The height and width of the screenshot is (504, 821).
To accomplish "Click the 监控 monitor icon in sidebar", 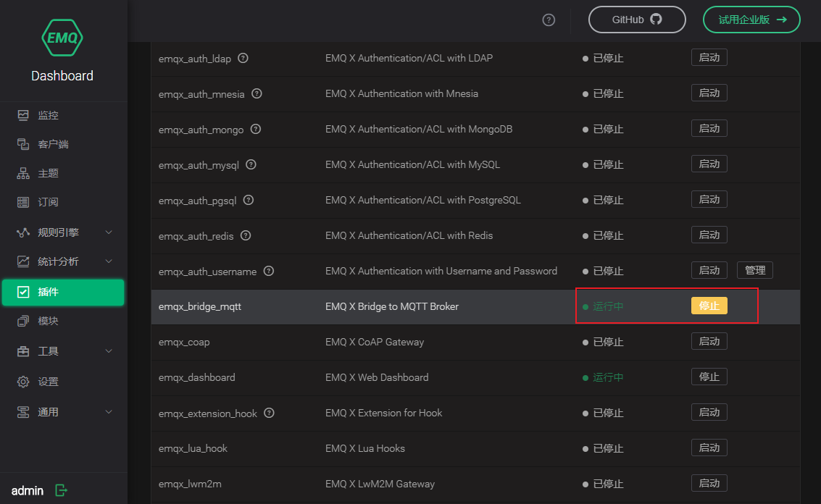I will (x=23, y=115).
